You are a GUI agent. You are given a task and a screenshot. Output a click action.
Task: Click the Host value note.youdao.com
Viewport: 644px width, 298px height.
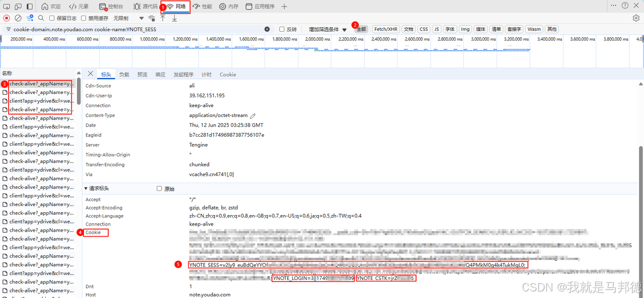coord(210,295)
